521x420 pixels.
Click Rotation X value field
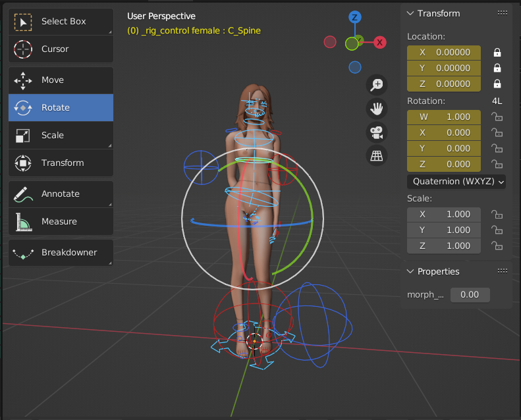444,132
